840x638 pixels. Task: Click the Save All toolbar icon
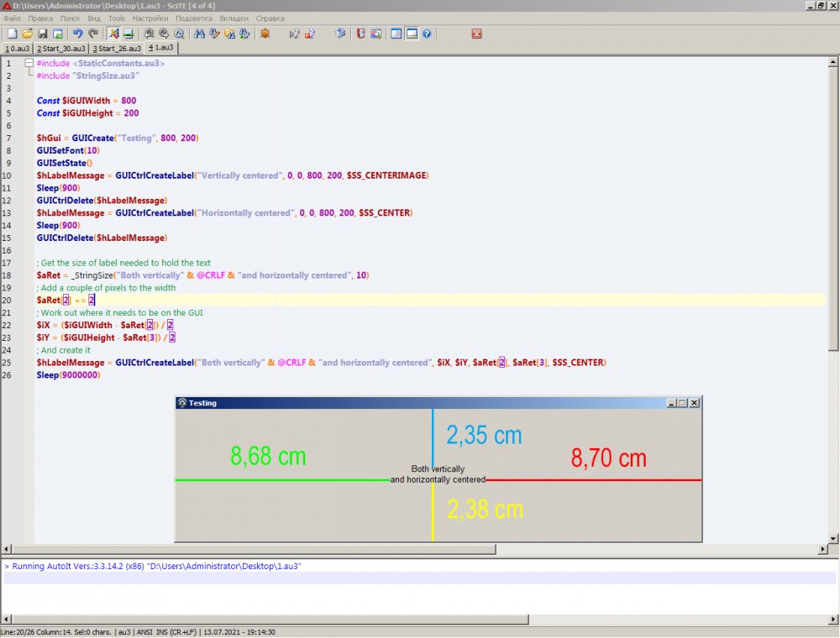pyautogui.click(x=57, y=34)
